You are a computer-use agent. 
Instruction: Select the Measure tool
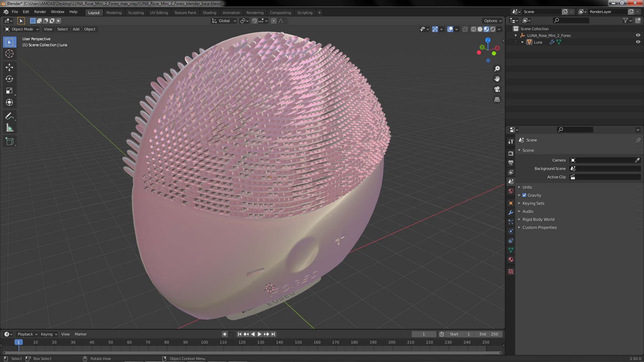pos(9,128)
